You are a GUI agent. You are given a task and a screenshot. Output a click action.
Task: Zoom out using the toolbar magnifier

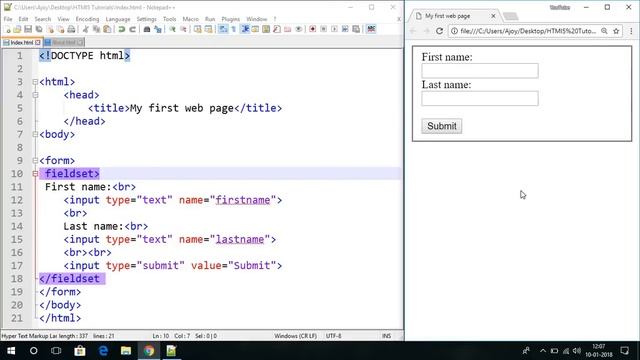click(x=184, y=29)
